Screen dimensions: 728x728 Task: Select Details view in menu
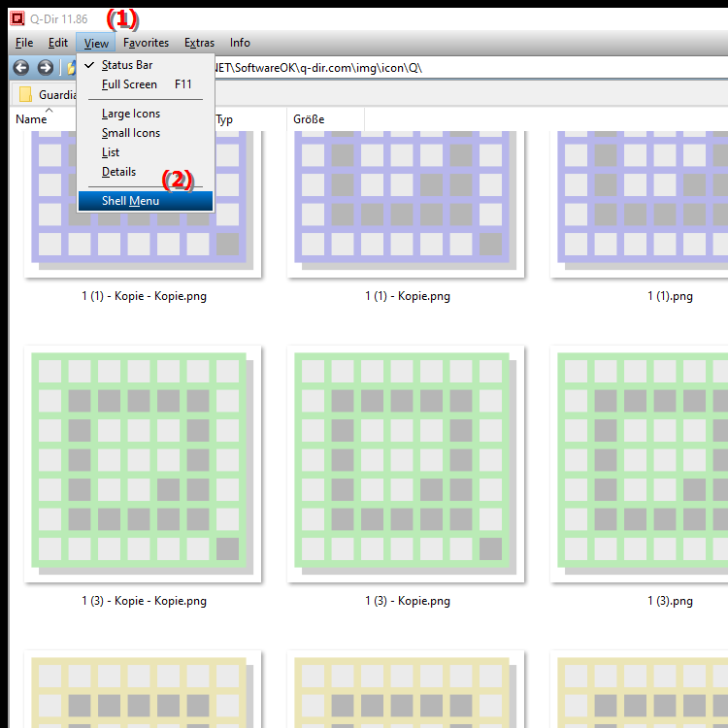click(146, 172)
